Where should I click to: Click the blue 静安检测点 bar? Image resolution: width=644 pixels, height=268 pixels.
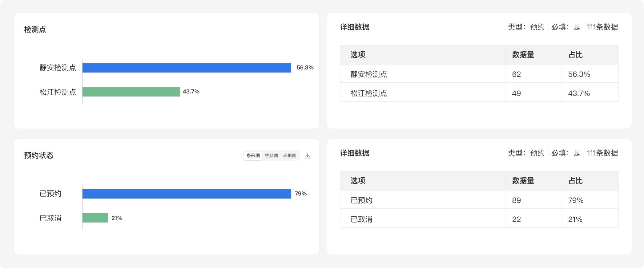[x=187, y=68]
